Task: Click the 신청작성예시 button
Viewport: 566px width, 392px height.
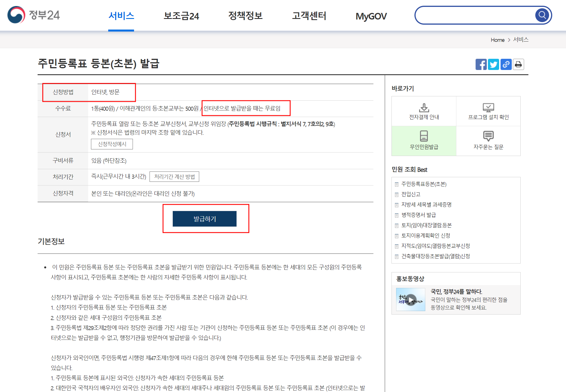Action: coord(112,144)
